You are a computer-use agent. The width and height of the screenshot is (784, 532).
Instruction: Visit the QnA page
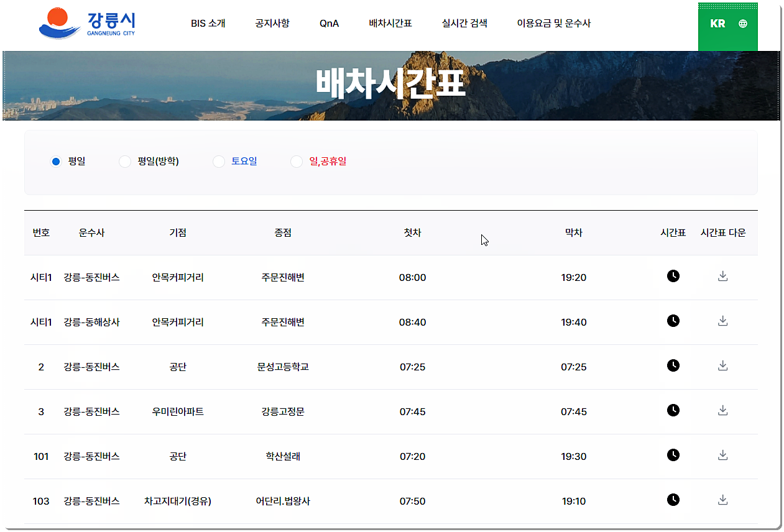point(328,23)
